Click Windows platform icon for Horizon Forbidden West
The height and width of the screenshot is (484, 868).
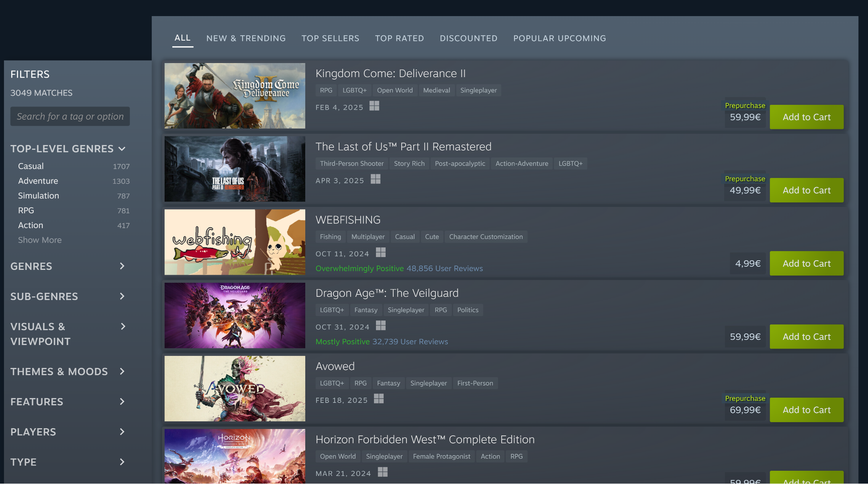383,472
